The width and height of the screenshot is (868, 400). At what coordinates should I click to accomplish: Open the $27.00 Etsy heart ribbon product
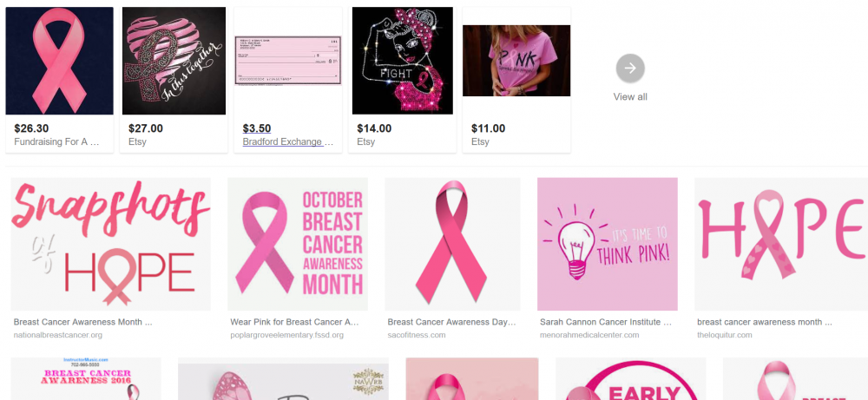pyautogui.click(x=174, y=61)
